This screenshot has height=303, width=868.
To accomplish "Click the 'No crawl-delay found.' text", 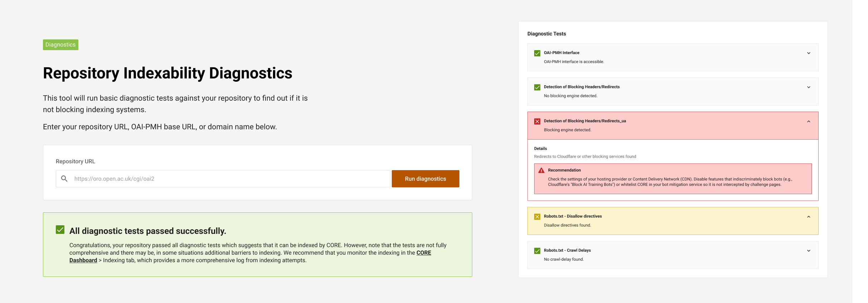I will (x=564, y=259).
